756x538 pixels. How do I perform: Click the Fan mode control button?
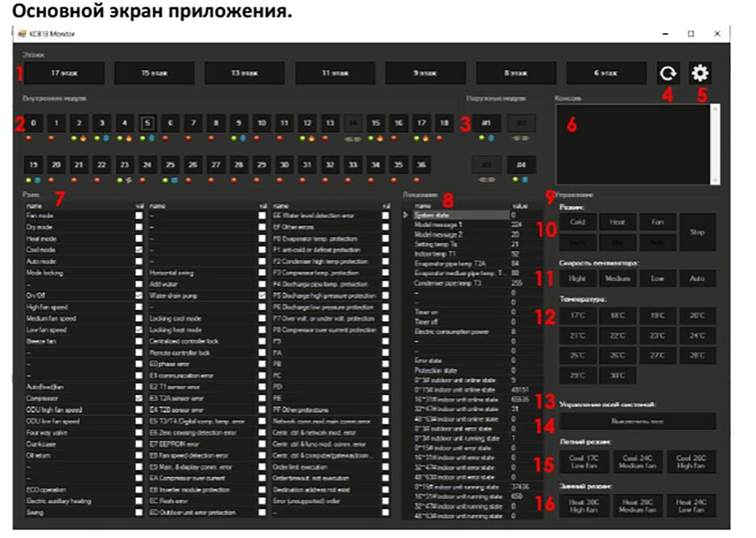657,222
